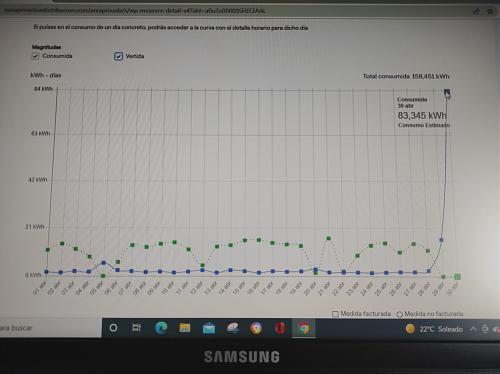Open Microsoft Edge from the taskbar

coord(161,328)
